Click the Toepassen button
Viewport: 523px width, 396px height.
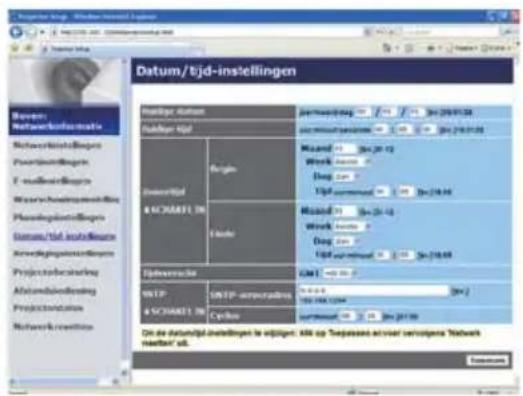pyautogui.click(x=488, y=360)
